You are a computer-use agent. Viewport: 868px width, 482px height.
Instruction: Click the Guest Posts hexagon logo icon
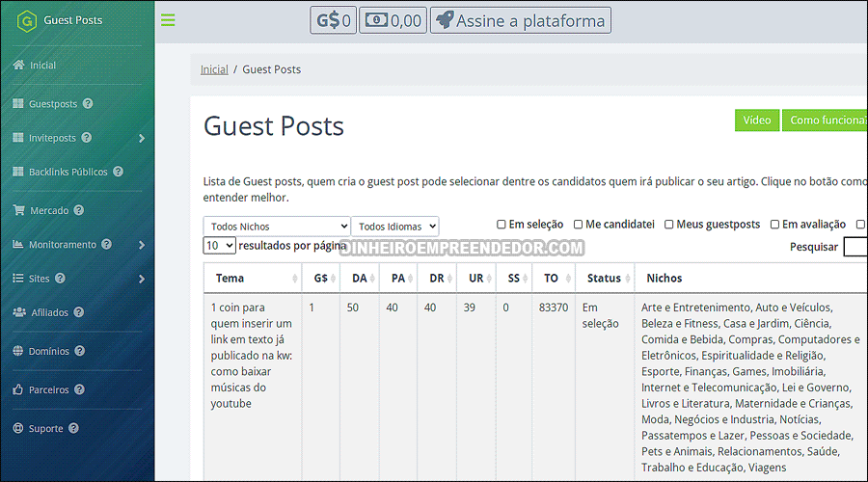point(27,21)
